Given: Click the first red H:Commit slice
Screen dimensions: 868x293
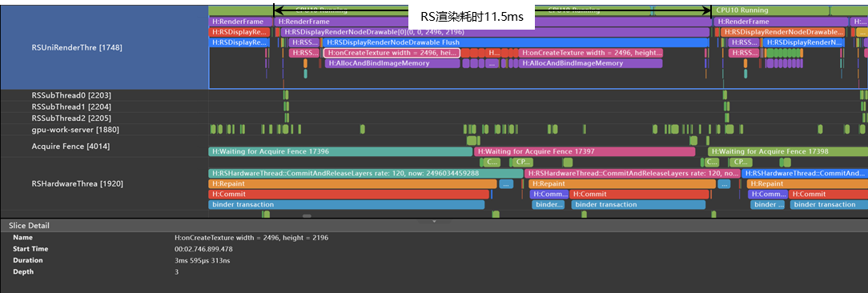Looking at the screenshot, I should click(349, 195).
